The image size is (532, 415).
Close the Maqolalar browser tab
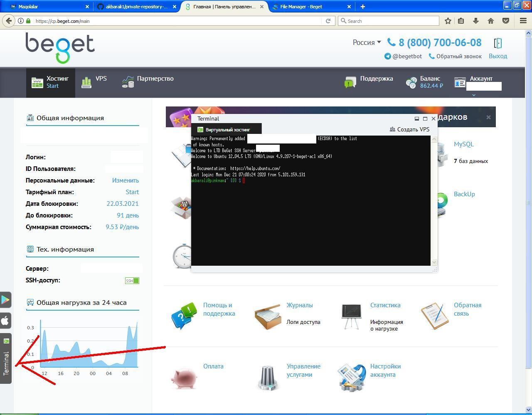[87, 7]
